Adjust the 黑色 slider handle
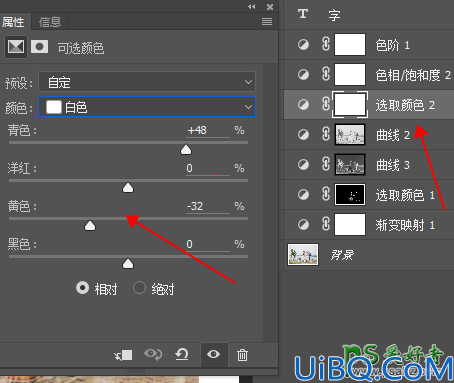The height and width of the screenshot is (383, 454). (128, 264)
